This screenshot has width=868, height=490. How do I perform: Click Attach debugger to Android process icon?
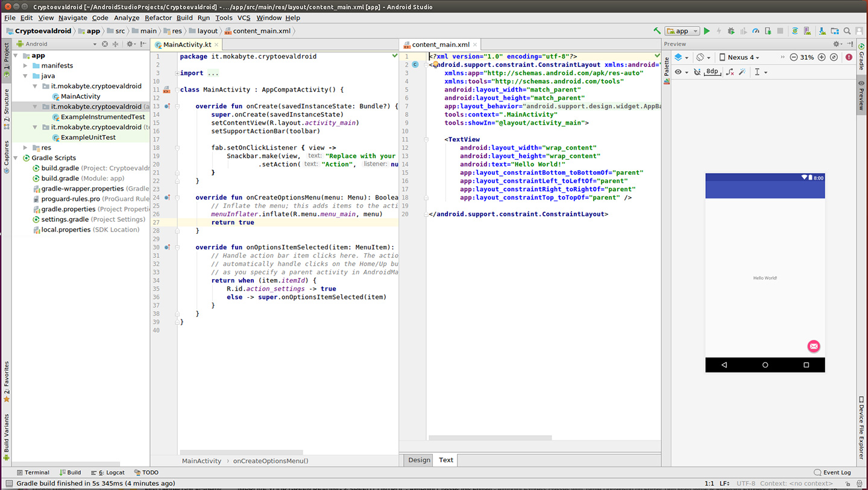pyautogui.click(x=768, y=31)
